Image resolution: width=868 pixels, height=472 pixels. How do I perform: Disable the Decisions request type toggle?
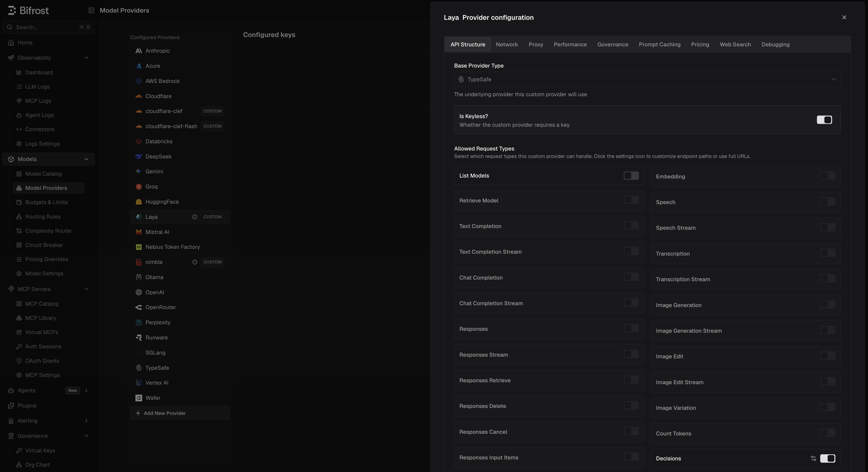click(x=828, y=458)
